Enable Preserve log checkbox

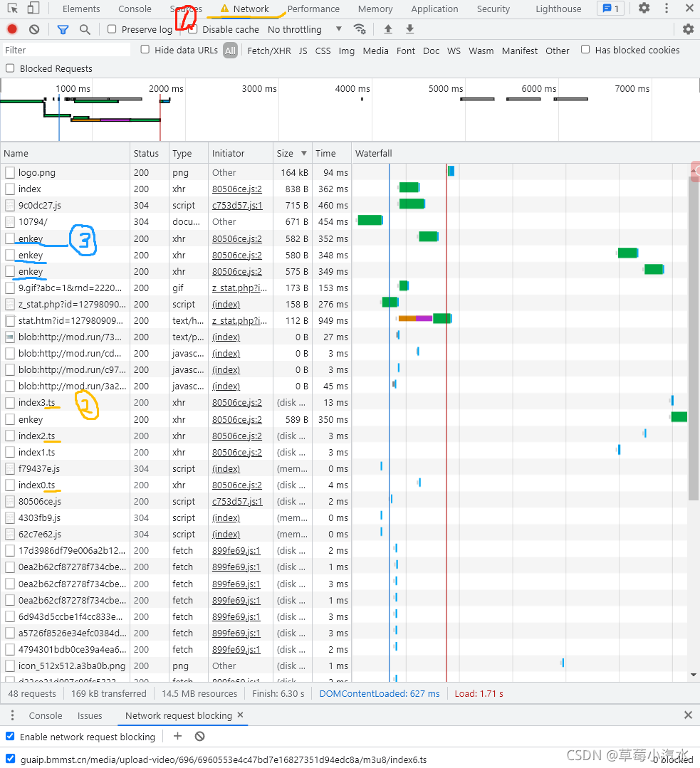coord(112,29)
